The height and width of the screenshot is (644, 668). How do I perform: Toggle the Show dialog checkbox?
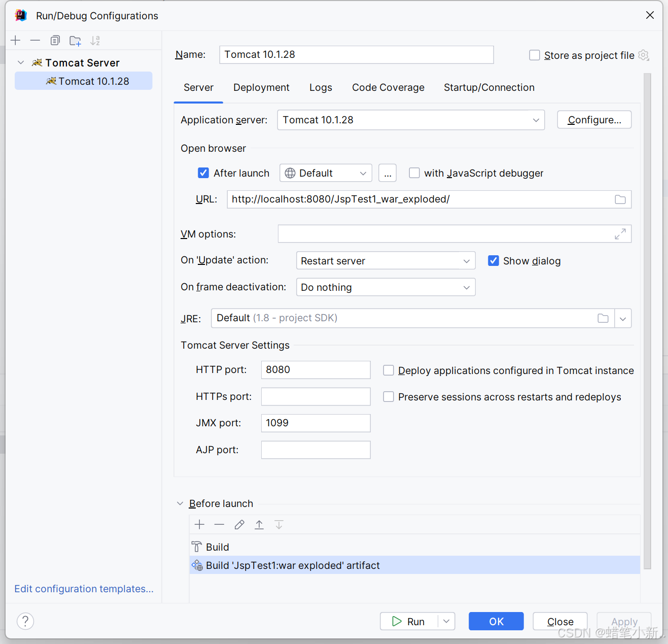click(494, 261)
